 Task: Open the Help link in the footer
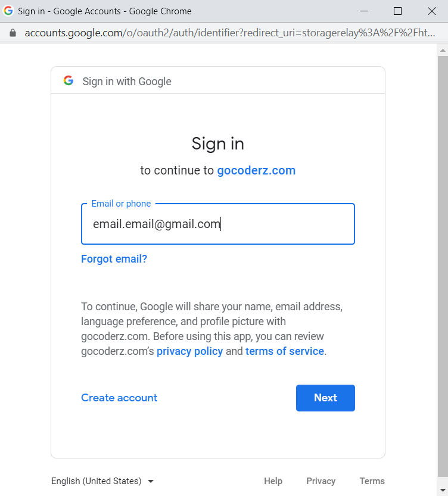[273, 481]
